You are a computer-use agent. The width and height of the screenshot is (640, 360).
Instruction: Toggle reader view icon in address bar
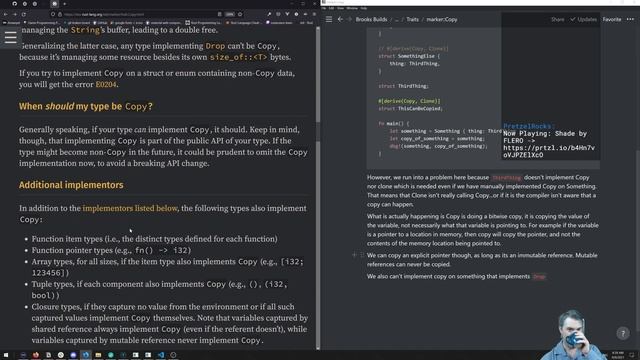pos(220,14)
